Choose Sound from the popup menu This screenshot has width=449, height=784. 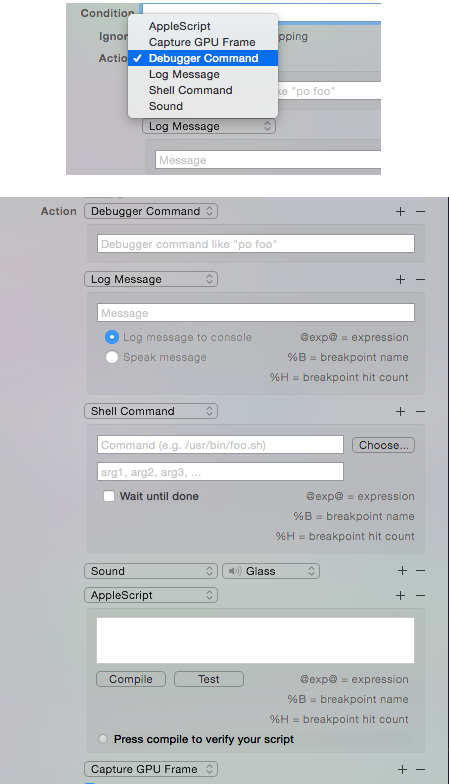(x=166, y=106)
